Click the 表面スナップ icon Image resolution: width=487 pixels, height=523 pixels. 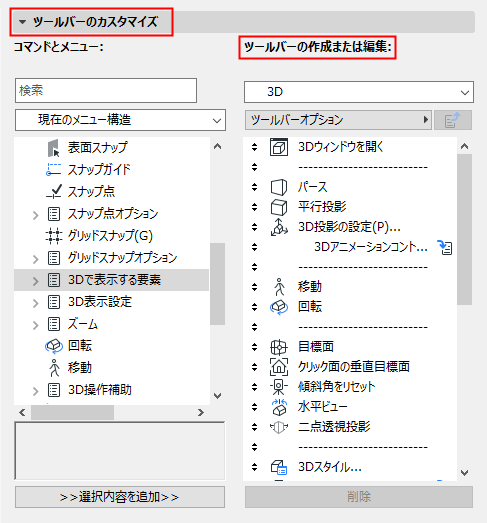point(53,148)
